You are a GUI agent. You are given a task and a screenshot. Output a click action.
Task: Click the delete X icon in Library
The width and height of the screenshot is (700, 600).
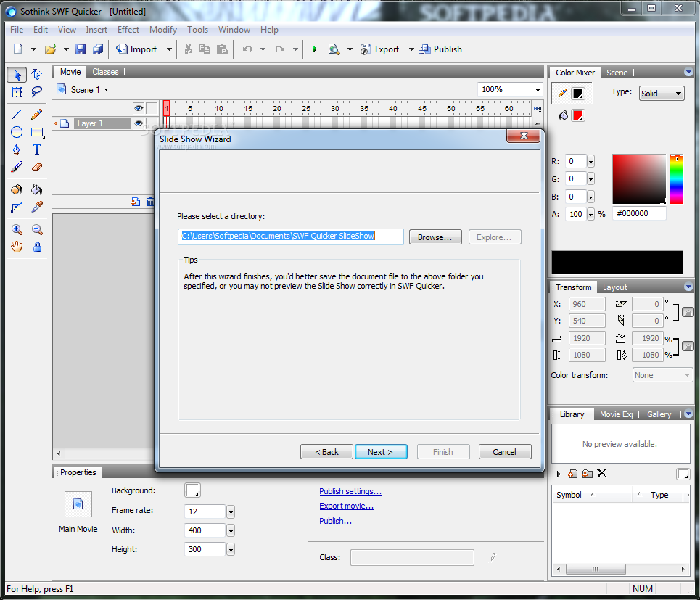pos(602,473)
